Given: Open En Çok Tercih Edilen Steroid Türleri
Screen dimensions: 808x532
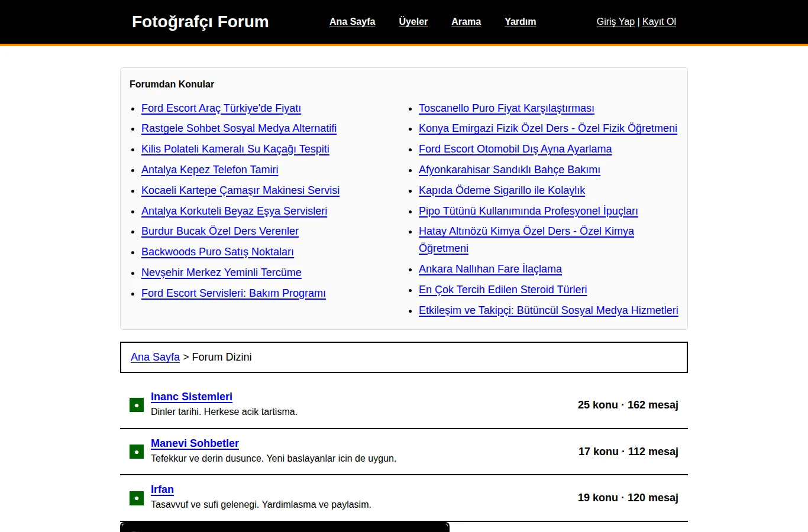Looking at the screenshot, I should coord(503,290).
